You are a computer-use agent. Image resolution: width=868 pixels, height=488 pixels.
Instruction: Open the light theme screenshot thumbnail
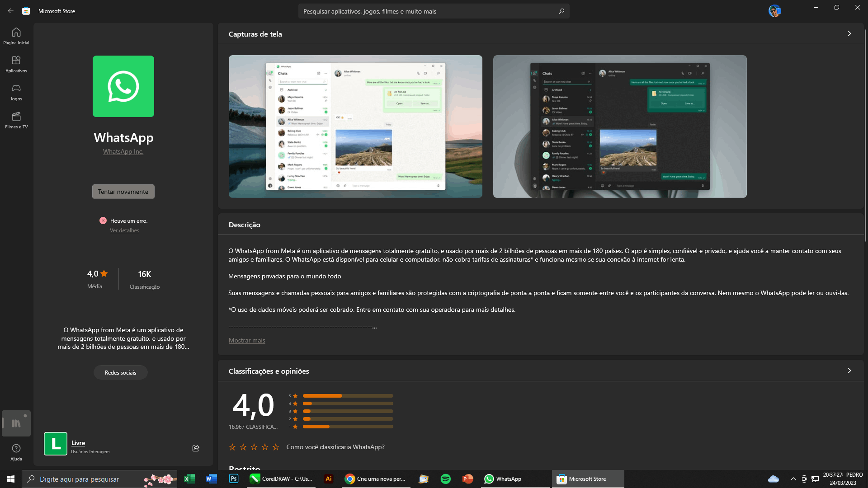pyautogui.click(x=355, y=127)
